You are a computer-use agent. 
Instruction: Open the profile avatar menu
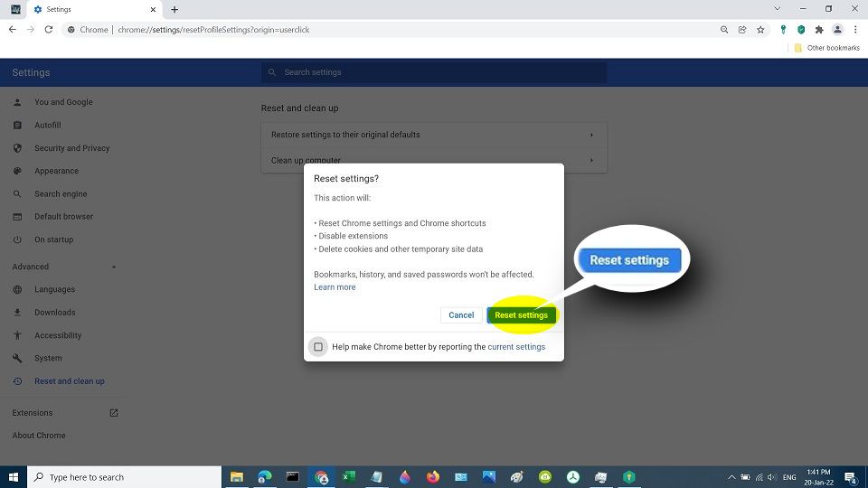point(837,30)
